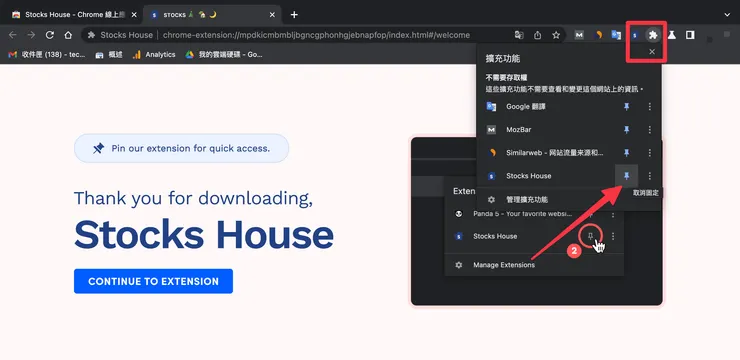This screenshot has width=740, height=360.
Task: Close the Stocks House Chrome store tab
Action: [134, 15]
